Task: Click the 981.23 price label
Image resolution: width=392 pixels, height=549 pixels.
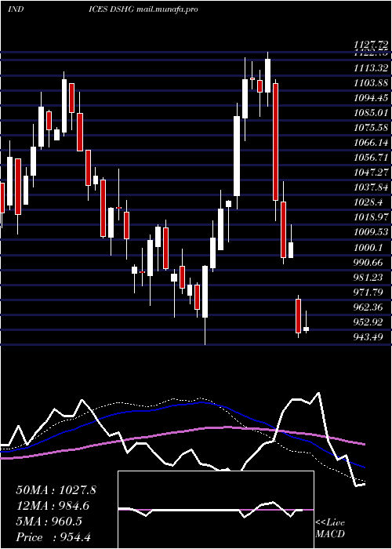Action: [x=368, y=277]
